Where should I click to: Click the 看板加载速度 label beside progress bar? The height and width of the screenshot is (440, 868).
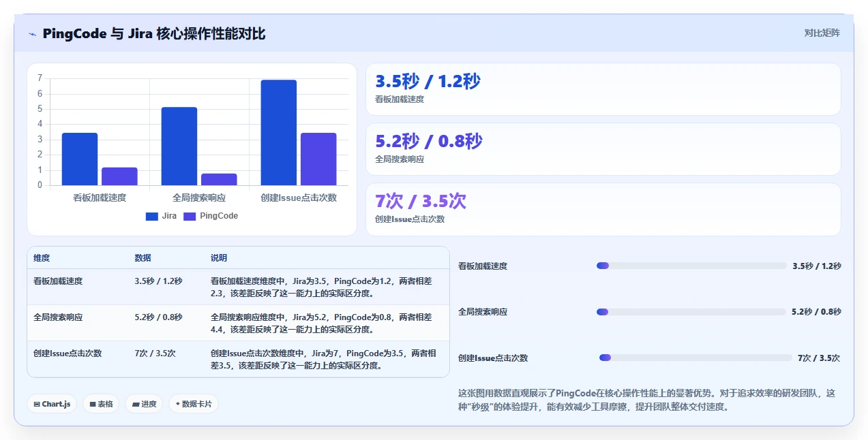(483, 266)
